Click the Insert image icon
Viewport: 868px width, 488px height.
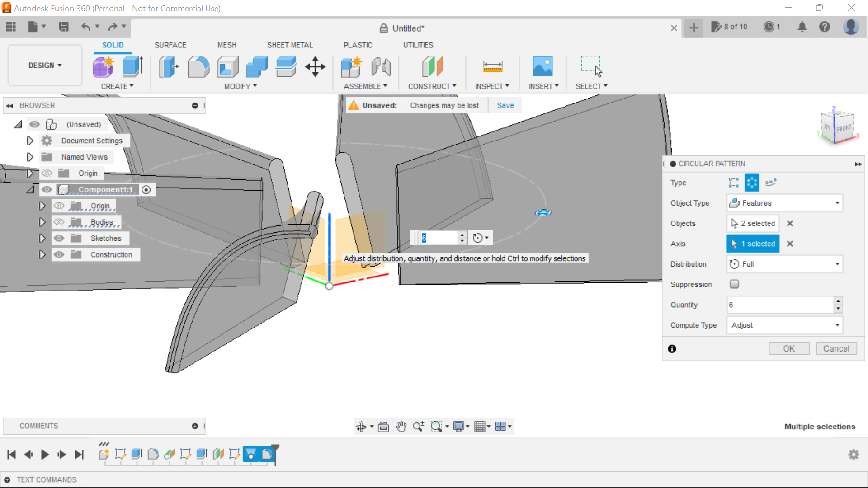coord(542,67)
